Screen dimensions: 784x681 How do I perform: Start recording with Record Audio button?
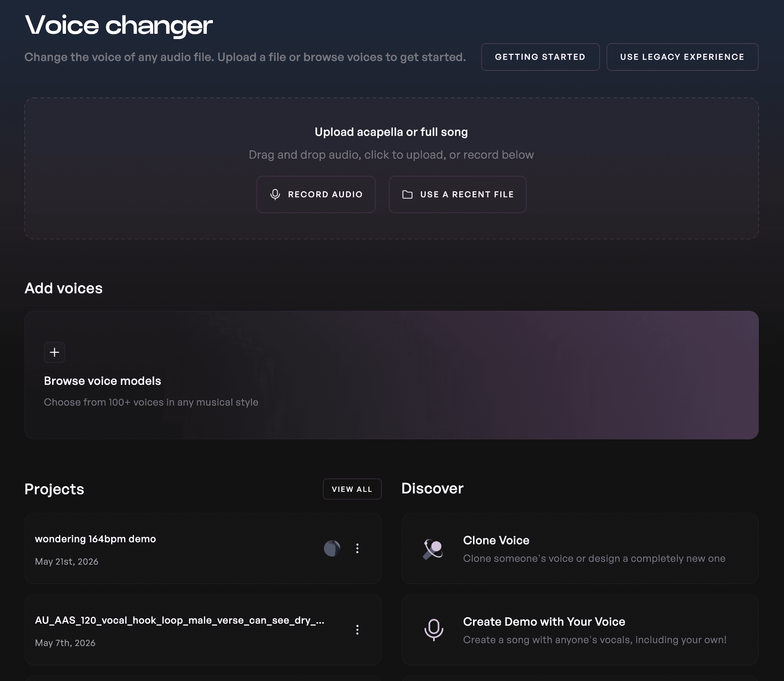pos(316,194)
